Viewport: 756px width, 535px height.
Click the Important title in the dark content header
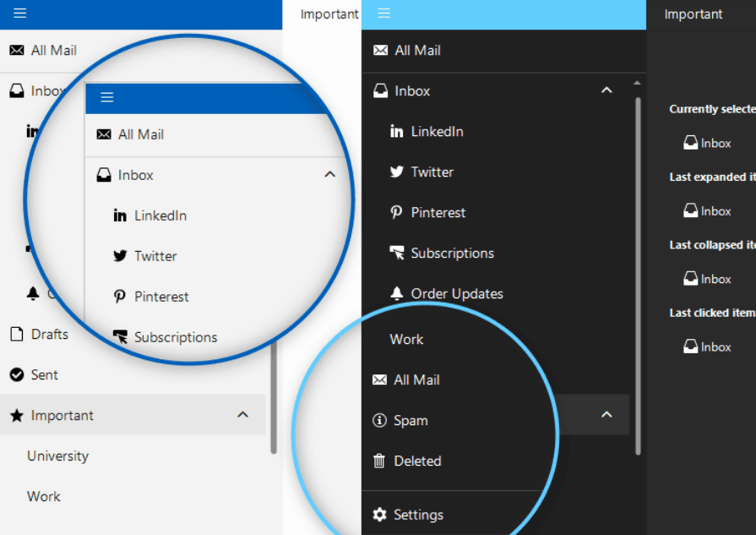tap(693, 14)
